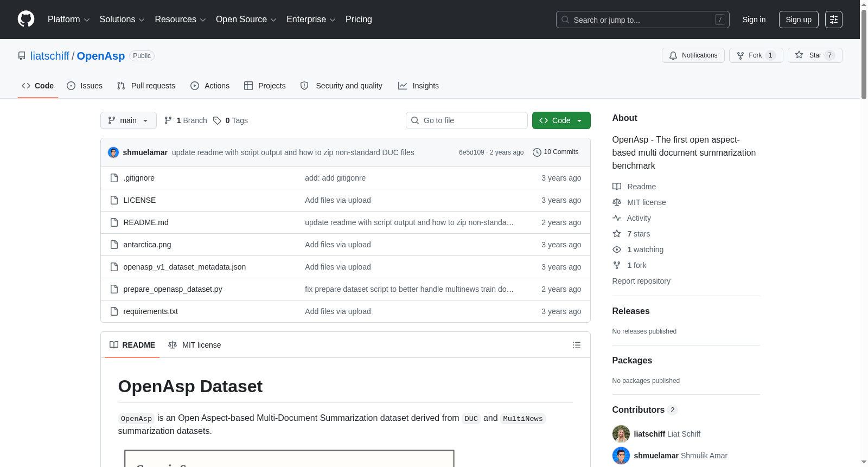The image size is (868, 467).
Task: Open the appearance settings icon in header
Action: click(833, 20)
